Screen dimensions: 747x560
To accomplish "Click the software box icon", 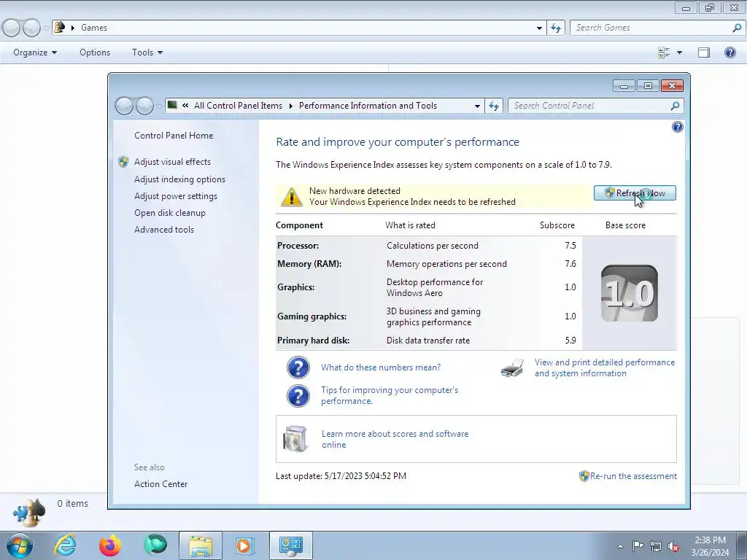I will pos(295,438).
